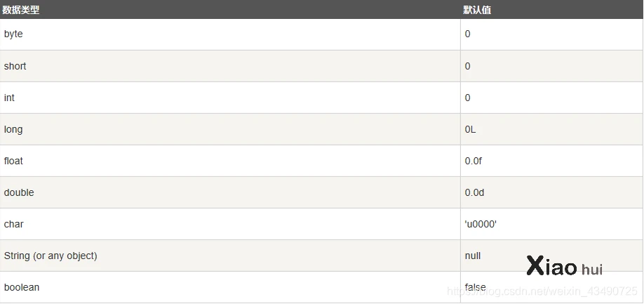Click the boolean data type cell

(22, 287)
